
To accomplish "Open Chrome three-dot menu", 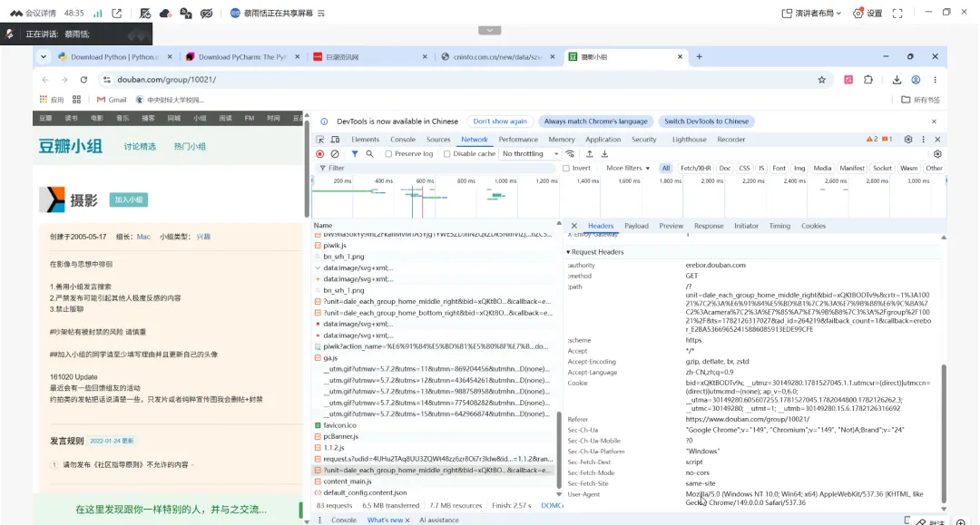I will tap(935, 79).
